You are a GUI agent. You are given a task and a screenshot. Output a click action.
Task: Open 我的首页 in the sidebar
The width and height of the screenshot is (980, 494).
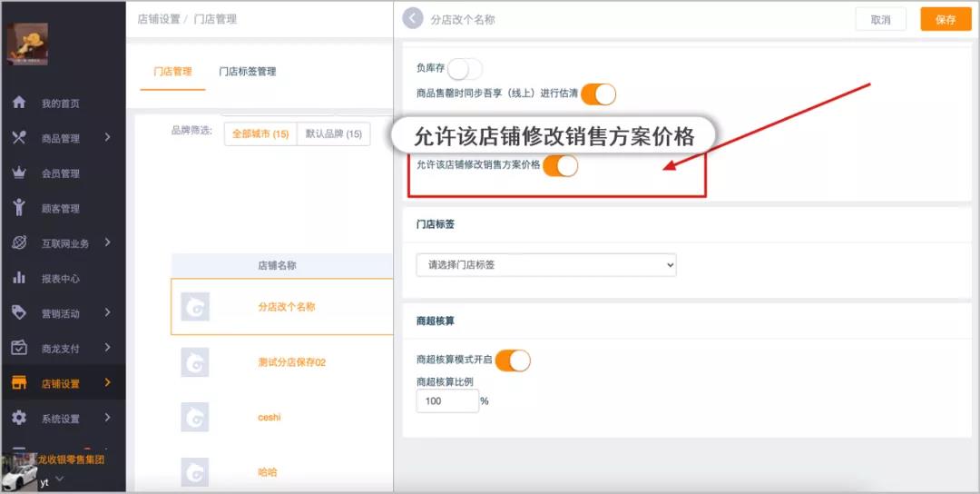point(61,104)
